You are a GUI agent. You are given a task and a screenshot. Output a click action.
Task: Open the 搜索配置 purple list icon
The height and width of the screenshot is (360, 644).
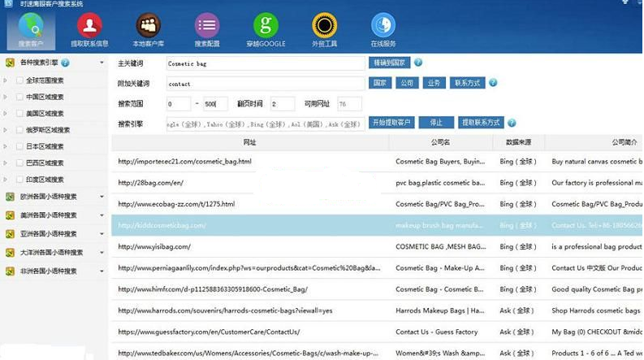[x=207, y=30]
